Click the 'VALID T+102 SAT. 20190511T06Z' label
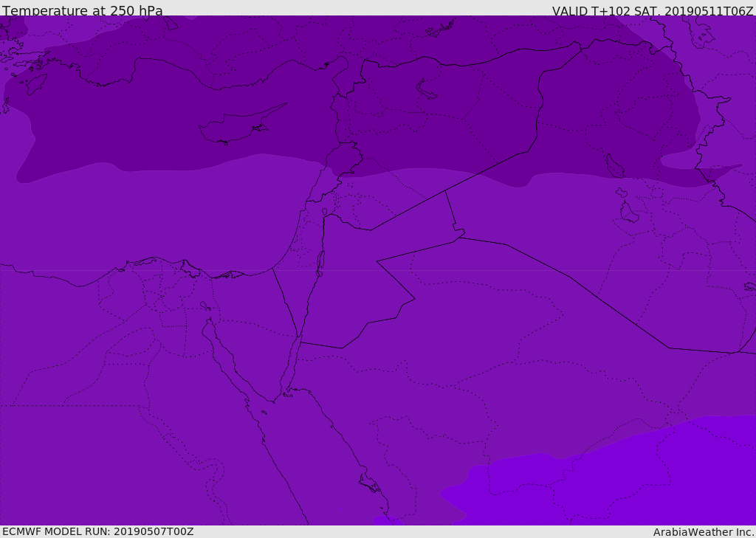Image resolution: width=756 pixels, height=538 pixels. coord(653,11)
